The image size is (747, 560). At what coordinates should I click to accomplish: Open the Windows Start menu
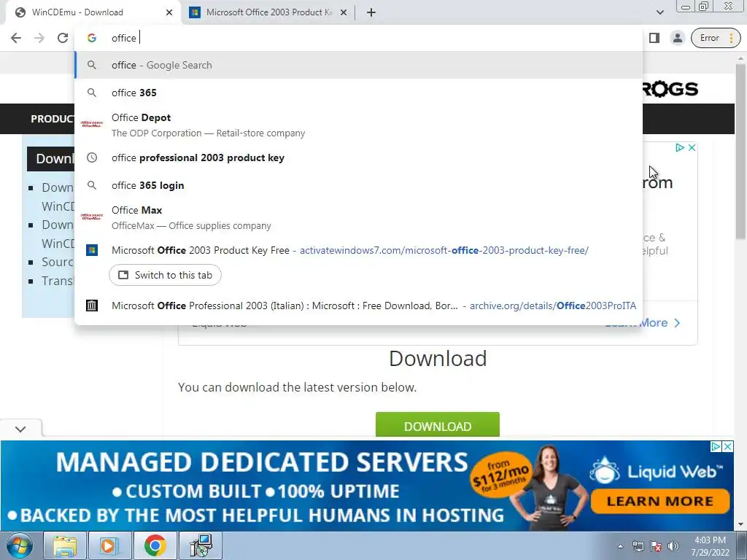(x=20, y=545)
